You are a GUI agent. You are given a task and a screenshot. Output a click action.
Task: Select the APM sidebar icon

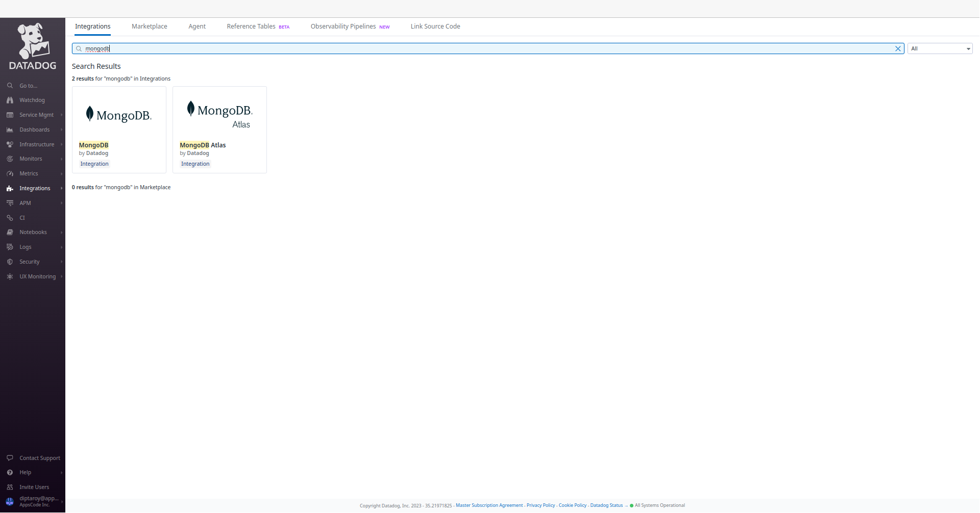(x=10, y=202)
